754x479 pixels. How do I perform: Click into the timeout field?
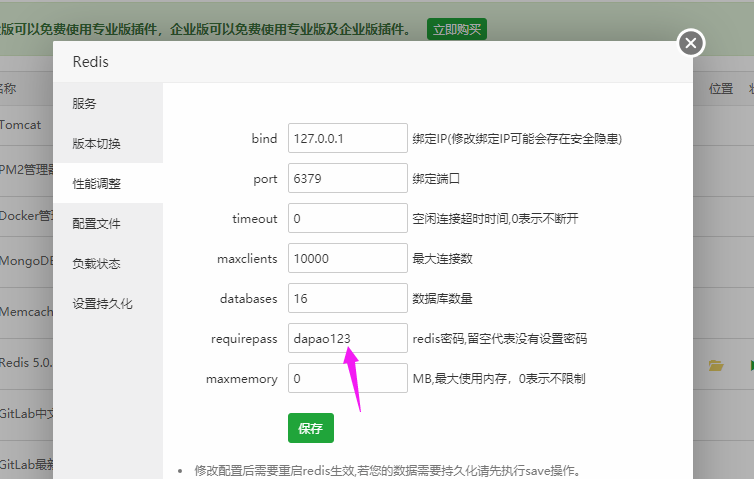(x=348, y=218)
